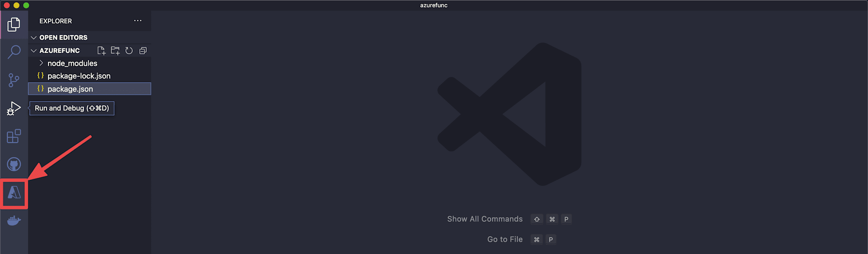Open the Run and Debug view icon

[14, 109]
